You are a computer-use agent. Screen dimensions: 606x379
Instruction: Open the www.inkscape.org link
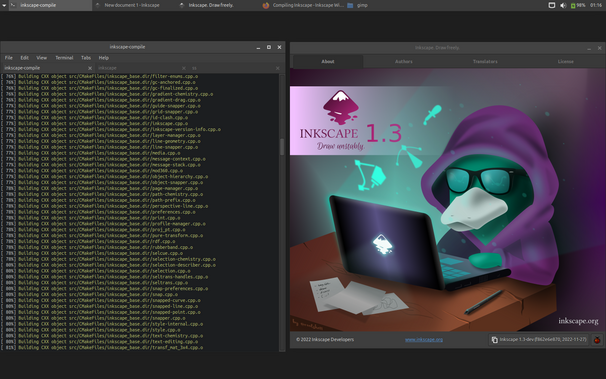click(x=424, y=340)
